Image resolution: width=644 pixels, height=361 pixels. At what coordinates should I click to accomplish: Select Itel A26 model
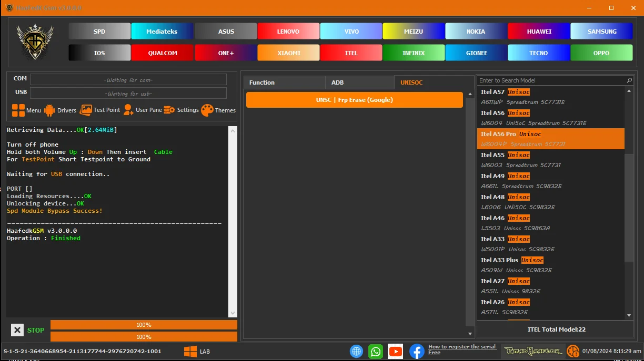click(x=550, y=307)
